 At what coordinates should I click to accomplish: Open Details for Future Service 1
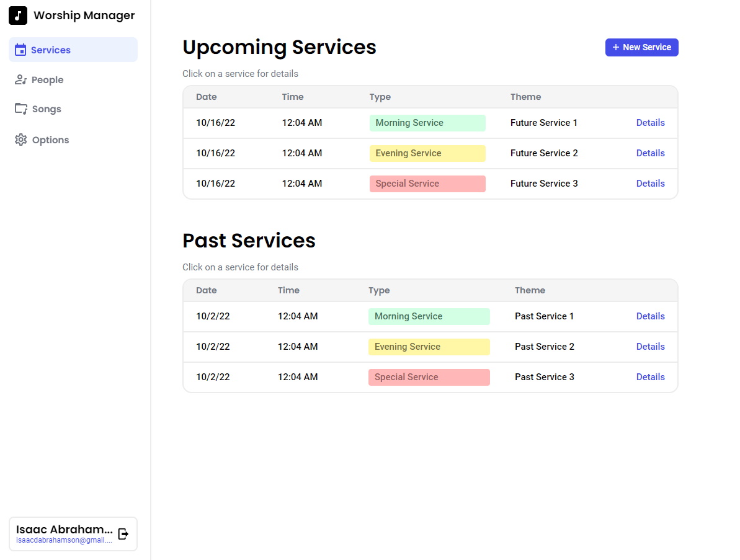tap(650, 123)
